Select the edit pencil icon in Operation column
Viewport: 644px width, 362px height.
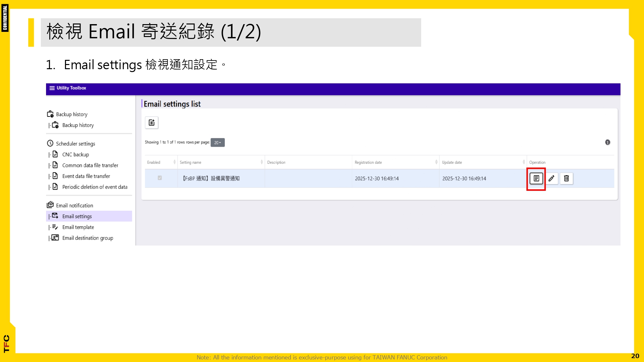(552, 179)
